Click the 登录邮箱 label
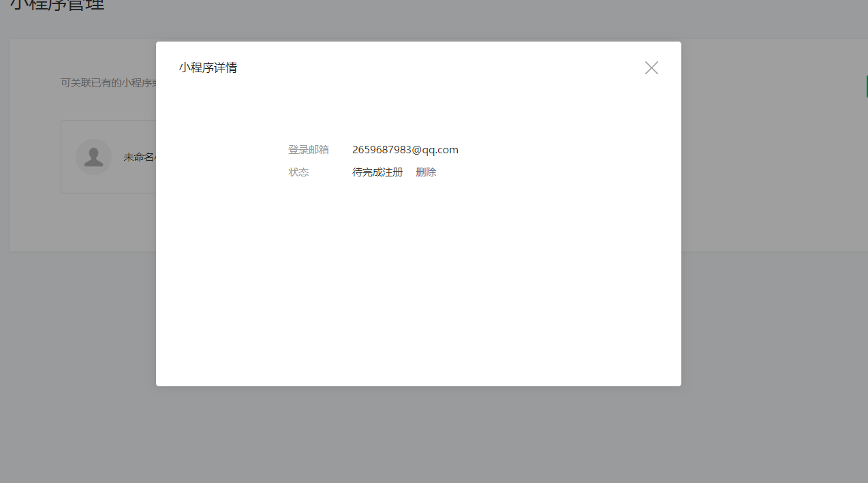 pyautogui.click(x=309, y=150)
